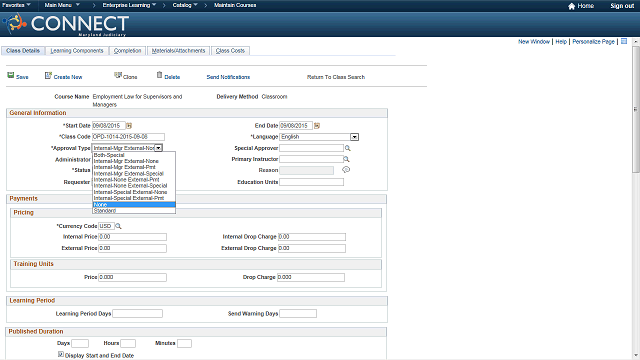Image resolution: width=640 pixels, height=360 pixels.
Task: Click the Internal Price field
Action: (132, 237)
